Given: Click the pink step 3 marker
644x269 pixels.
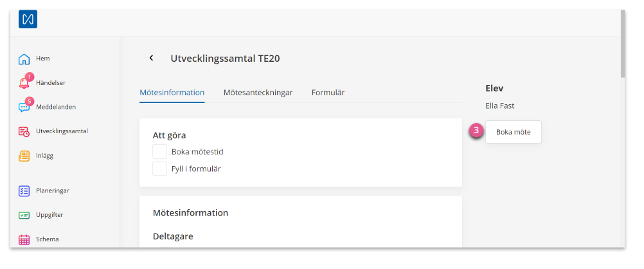Looking at the screenshot, I should pyautogui.click(x=476, y=131).
